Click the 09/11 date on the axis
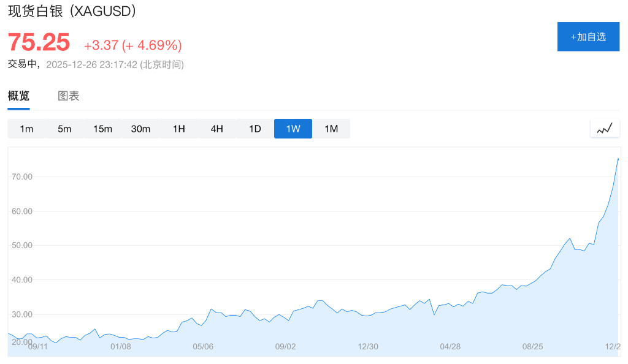Image resolution: width=628 pixels, height=364 pixels. tap(38, 346)
